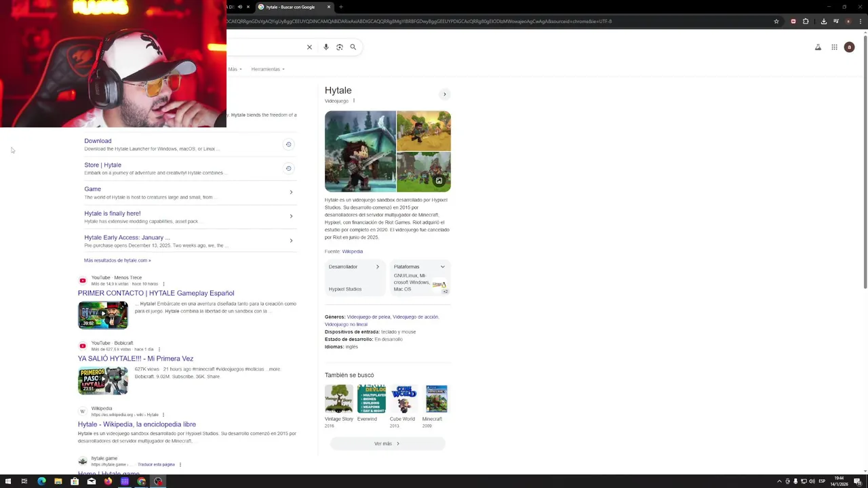Open the Wikipedia source link in knowledge panel
The width and height of the screenshot is (868, 488).
tap(353, 251)
